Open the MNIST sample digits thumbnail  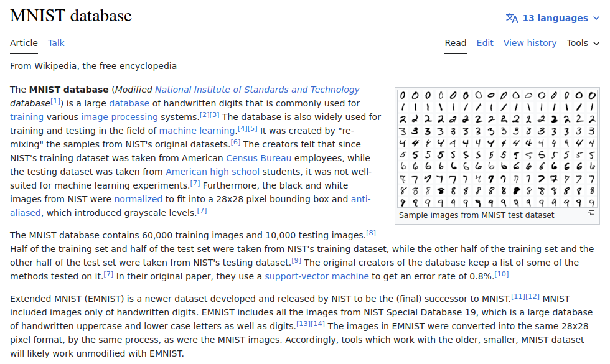[497, 148]
